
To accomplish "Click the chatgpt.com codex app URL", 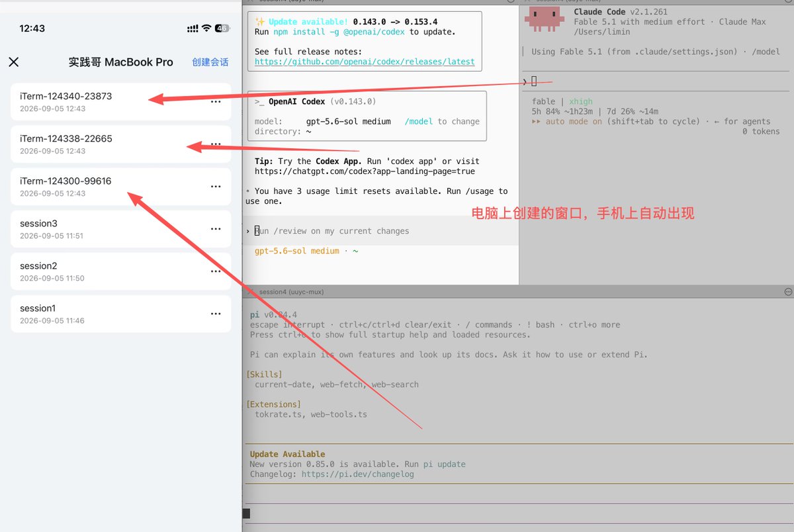I will click(x=365, y=171).
